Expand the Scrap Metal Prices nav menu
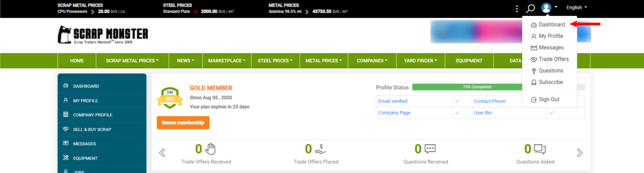 point(132,61)
